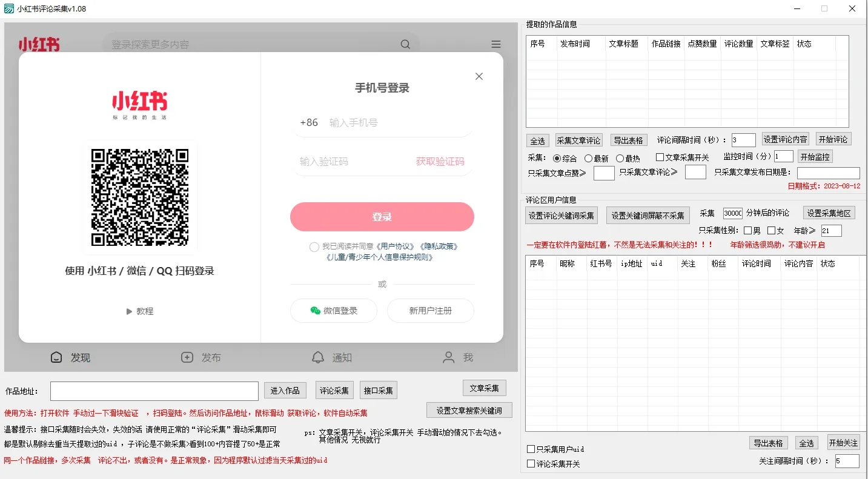Click the 评论间隔时间 input field
This screenshot has height=479, width=868.
coord(743,140)
